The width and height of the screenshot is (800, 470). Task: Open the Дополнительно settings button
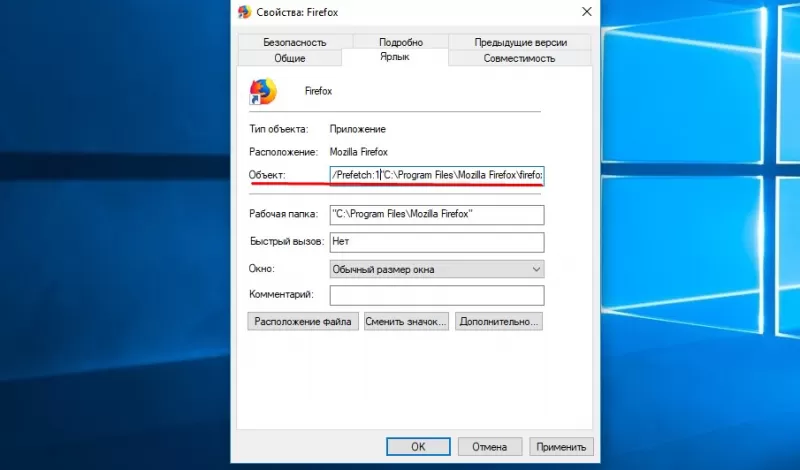click(x=498, y=321)
